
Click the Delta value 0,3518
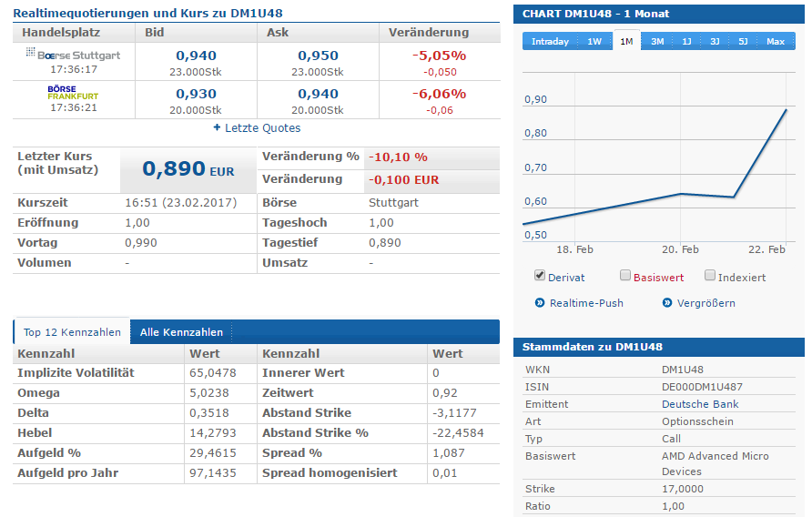pos(209,413)
